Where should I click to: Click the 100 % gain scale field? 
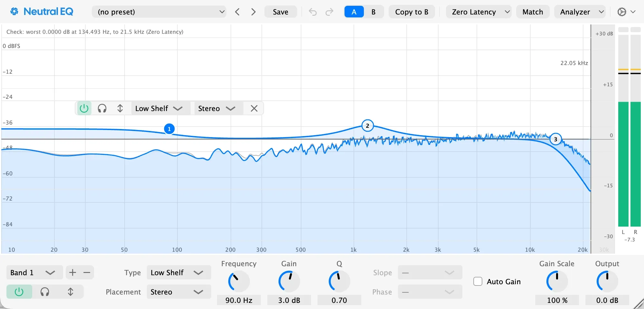click(x=557, y=300)
